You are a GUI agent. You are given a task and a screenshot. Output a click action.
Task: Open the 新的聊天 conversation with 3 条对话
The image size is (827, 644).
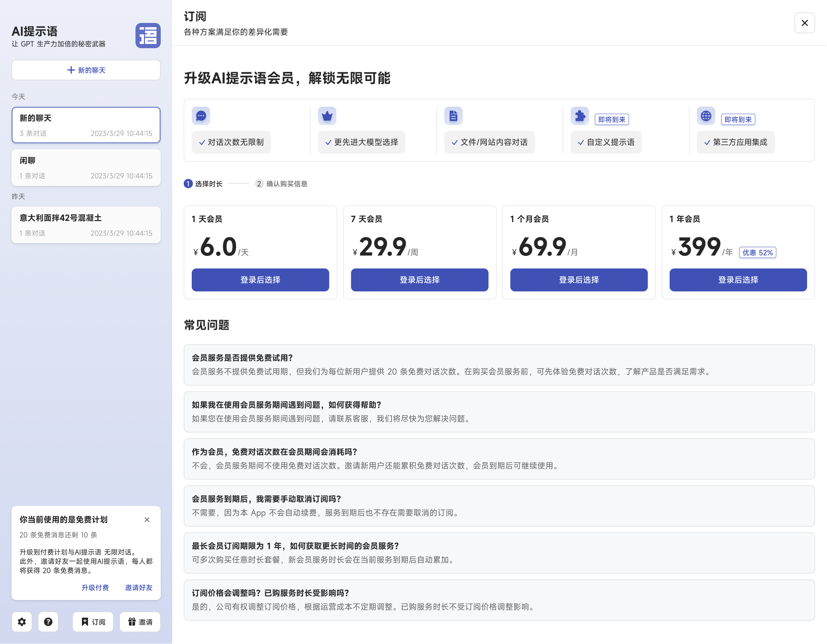pos(86,125)
